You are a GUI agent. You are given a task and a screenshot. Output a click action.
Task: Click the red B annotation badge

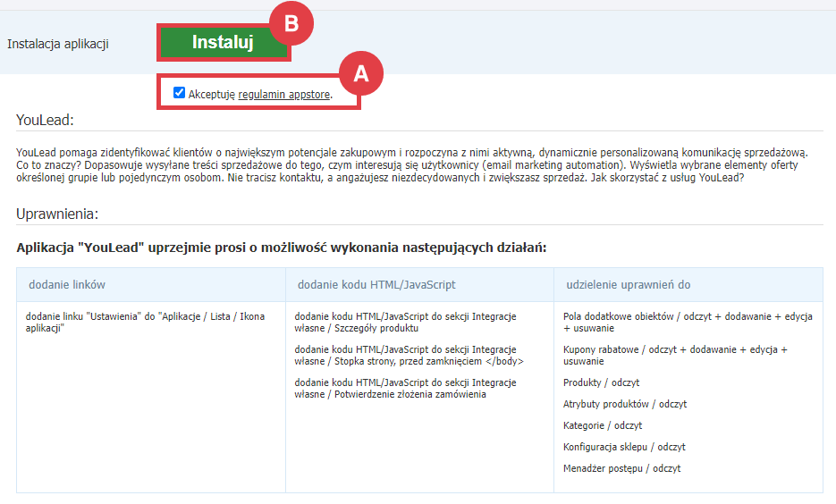[291, 24]
